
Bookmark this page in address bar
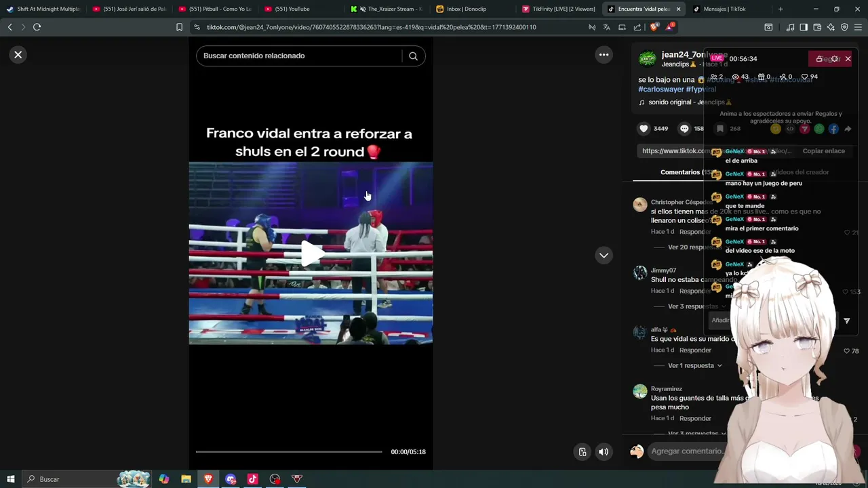point(179,27)
